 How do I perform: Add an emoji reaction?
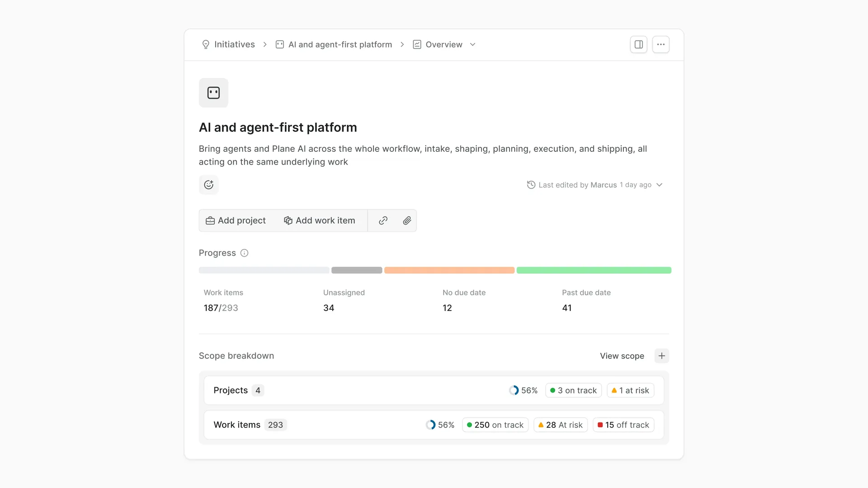(208, 184)
